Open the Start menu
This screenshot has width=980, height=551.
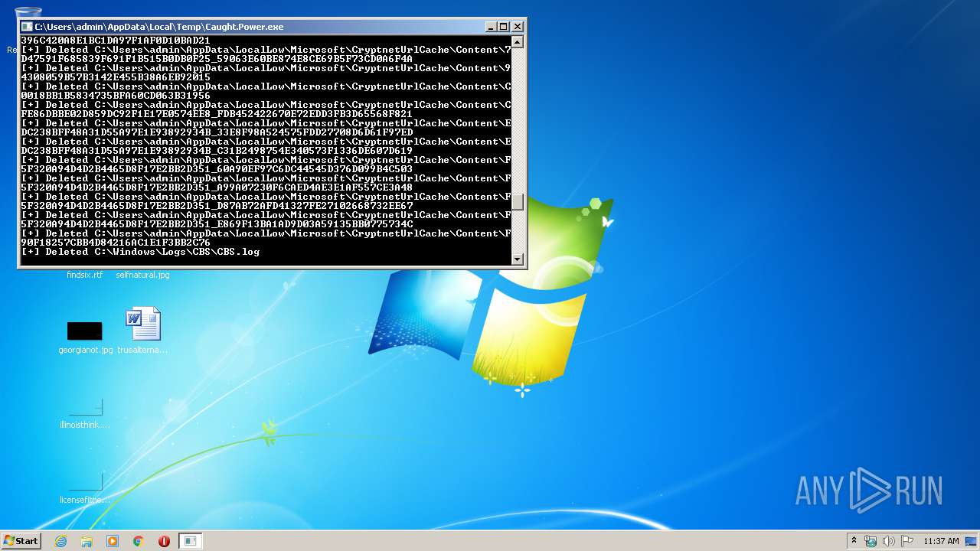pos(21,541)
